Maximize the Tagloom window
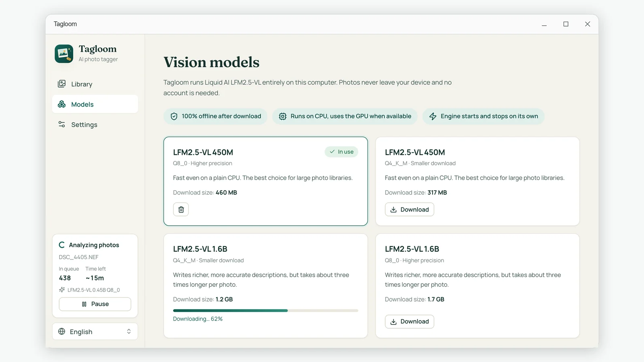Screen dimensions: 644x362 click(x=566, y=24)
